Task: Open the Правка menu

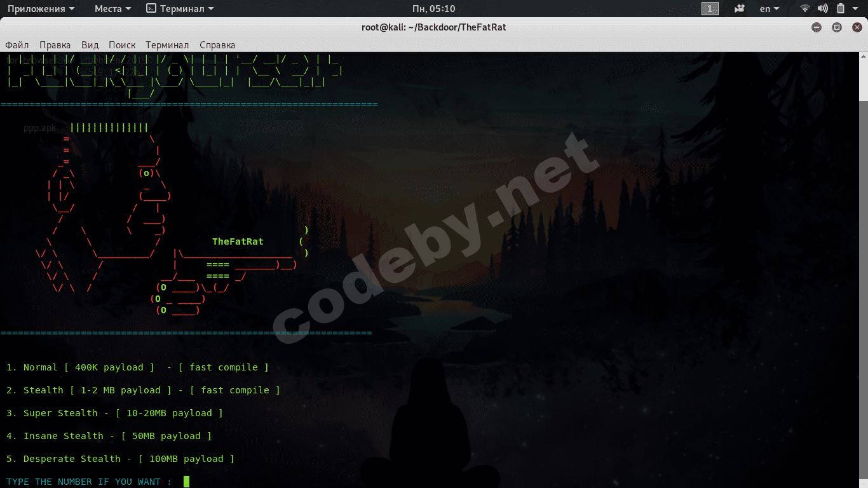Action: click(x=55, y=45)
